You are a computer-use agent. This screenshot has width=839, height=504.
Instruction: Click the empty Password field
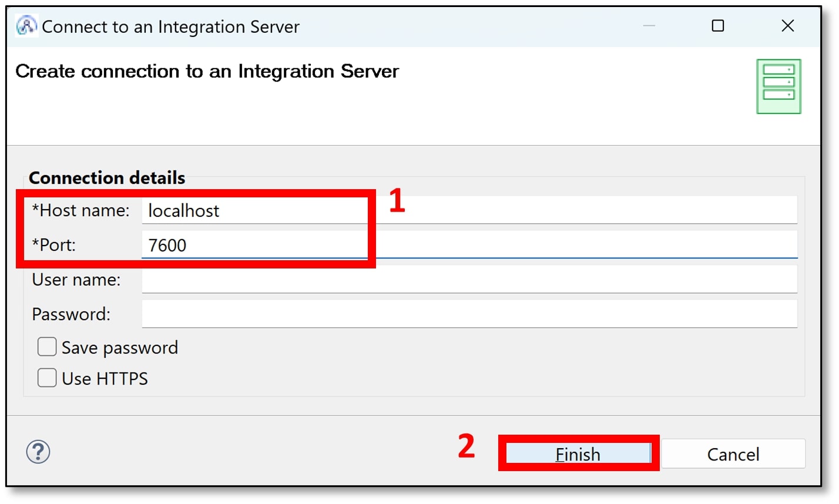(x=411, y=314)
